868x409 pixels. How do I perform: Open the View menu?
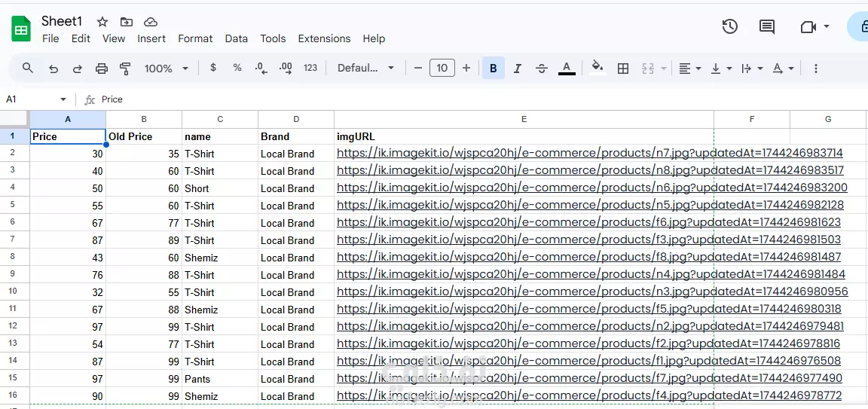coord(114,38)
